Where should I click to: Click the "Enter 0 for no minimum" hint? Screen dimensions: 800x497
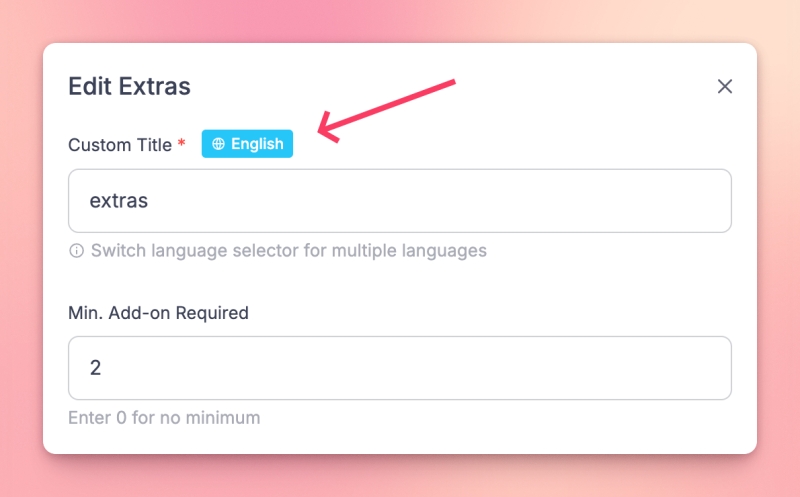[164, 418]
